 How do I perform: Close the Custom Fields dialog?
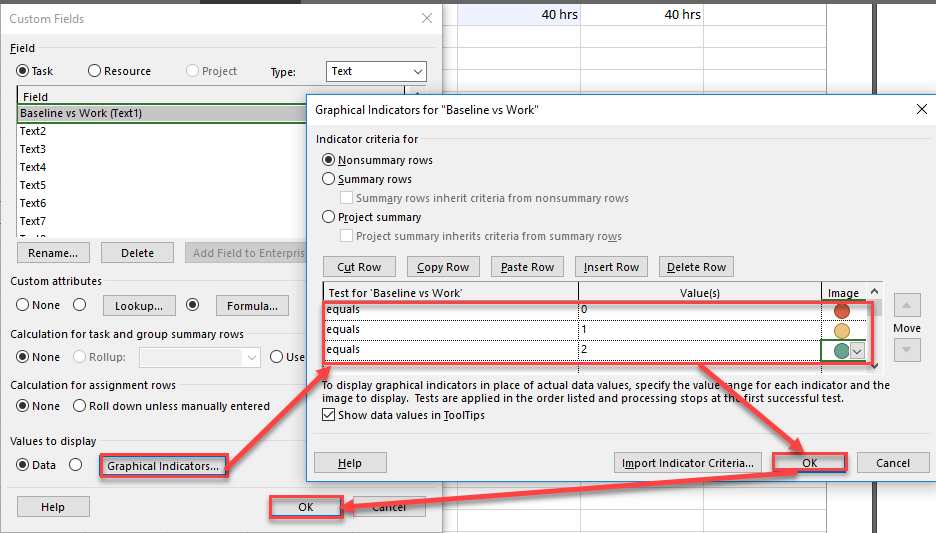click(x=427, y=18)
